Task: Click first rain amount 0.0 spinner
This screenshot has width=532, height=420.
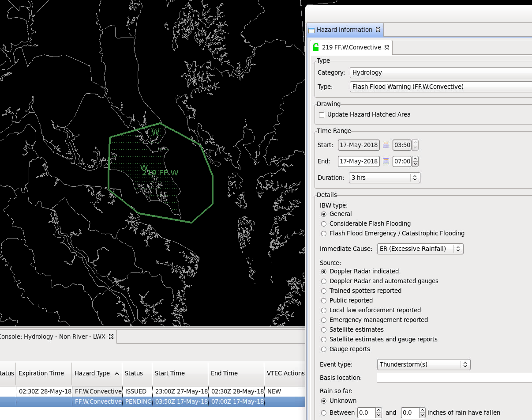Action: coord(378,413)
